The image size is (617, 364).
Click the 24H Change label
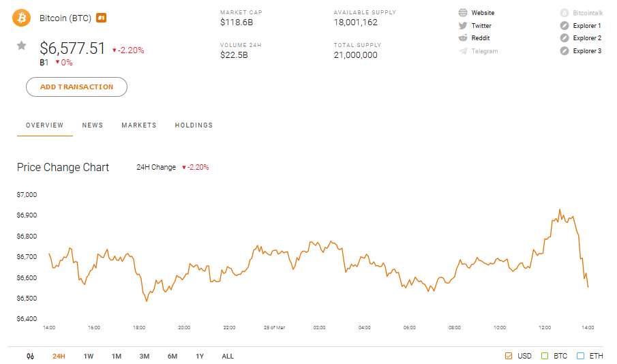click(156, 167)
